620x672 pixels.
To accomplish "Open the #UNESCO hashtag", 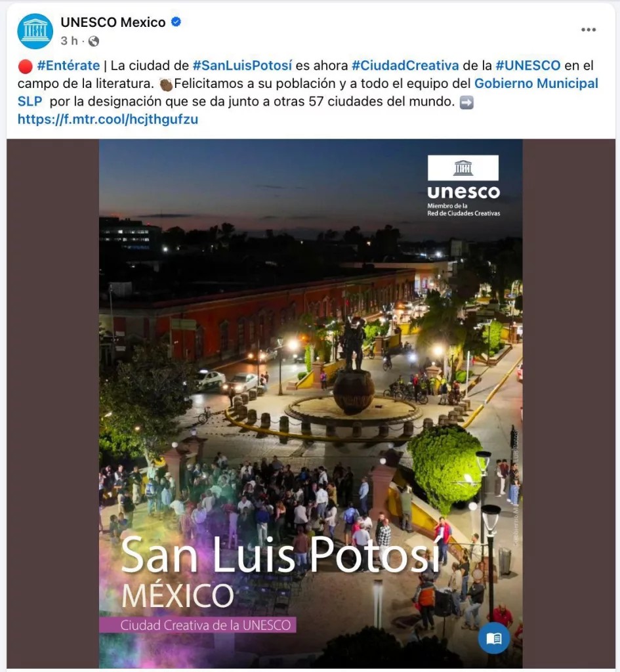I will coord(528,66).
